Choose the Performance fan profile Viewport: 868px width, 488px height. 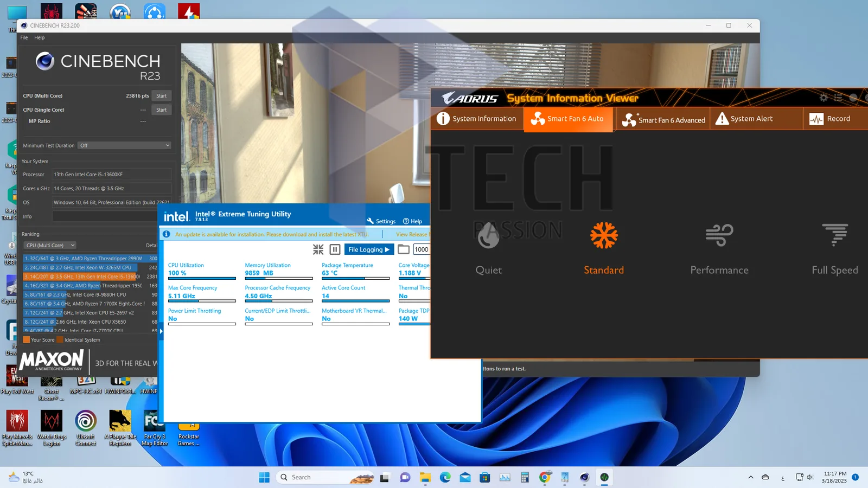tap(719, 248)
